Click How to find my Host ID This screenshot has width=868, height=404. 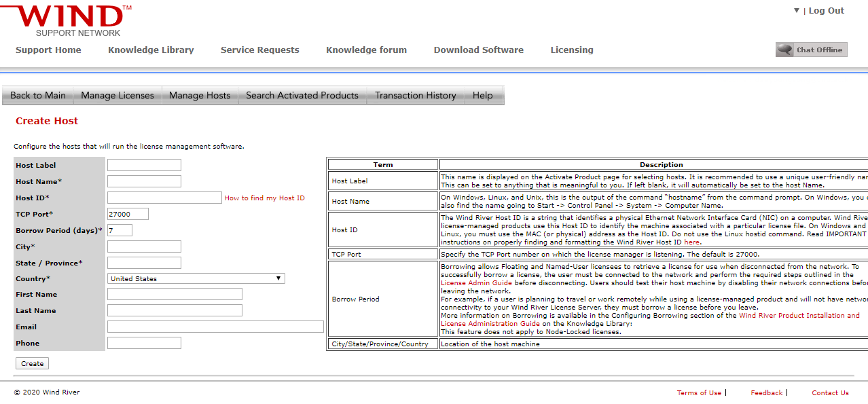point(264,198)
